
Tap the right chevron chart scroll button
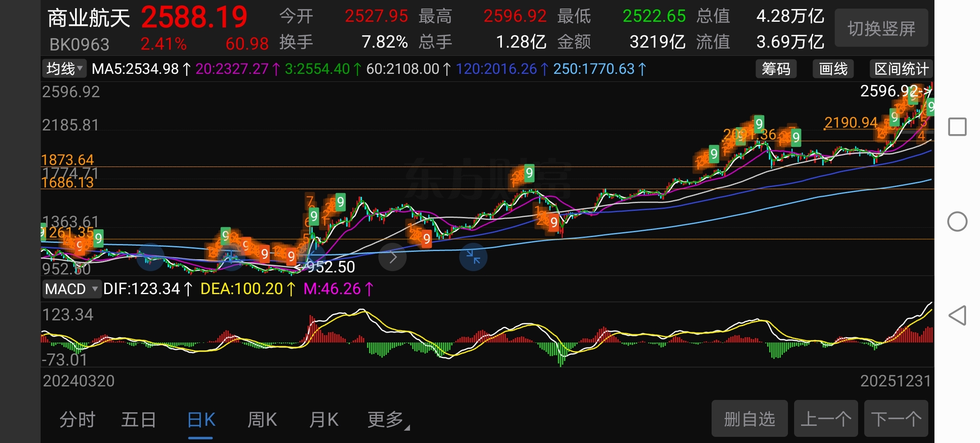[393, 257]
